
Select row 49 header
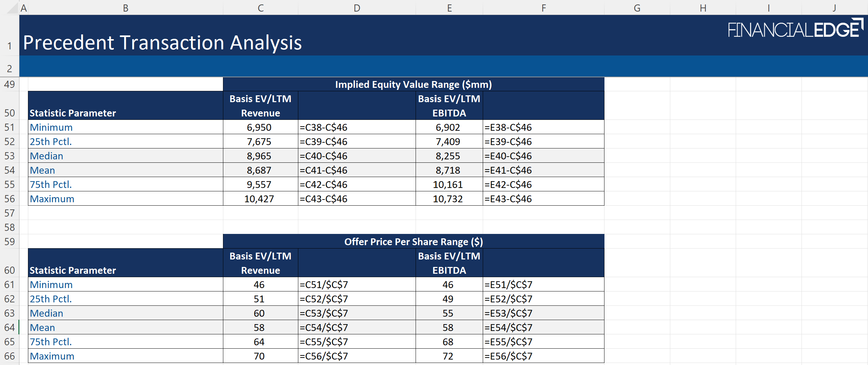coord(10,84)
